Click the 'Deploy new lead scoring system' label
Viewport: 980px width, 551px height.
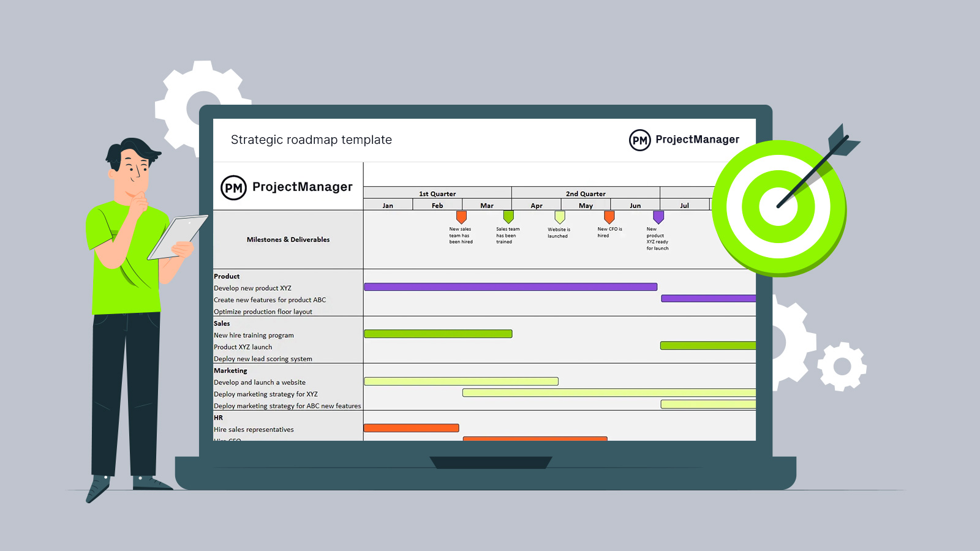263,359
